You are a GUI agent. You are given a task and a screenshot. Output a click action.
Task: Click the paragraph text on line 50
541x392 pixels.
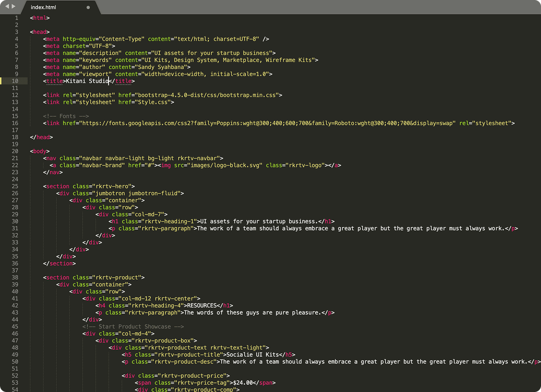374,362
